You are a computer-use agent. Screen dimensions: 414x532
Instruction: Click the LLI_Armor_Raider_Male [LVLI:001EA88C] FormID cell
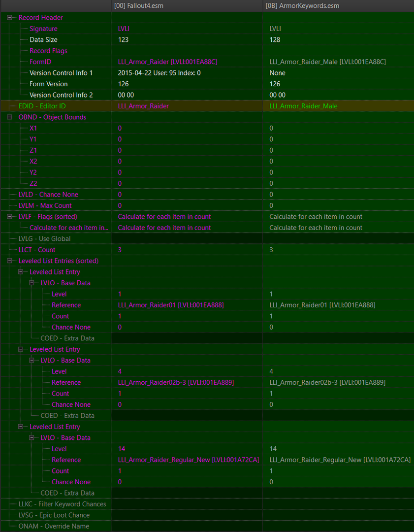click(x=338, y=62)
